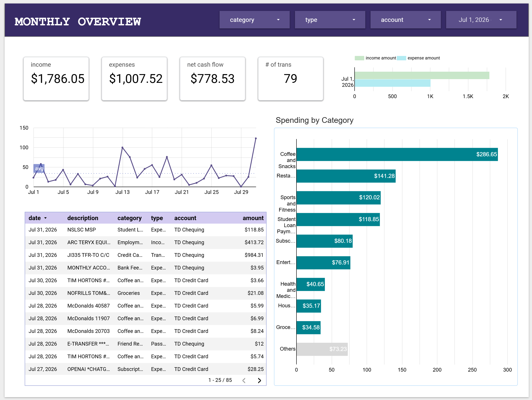Click the Credit Ca... category cell
532x400 pixels.
click(130, 255)
